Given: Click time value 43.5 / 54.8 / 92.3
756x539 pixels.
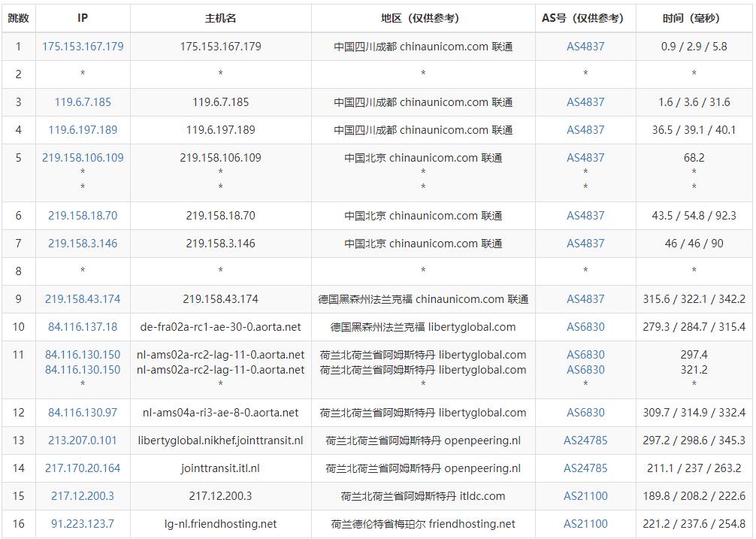Looking at the screenshot, I should coord(694,216).
